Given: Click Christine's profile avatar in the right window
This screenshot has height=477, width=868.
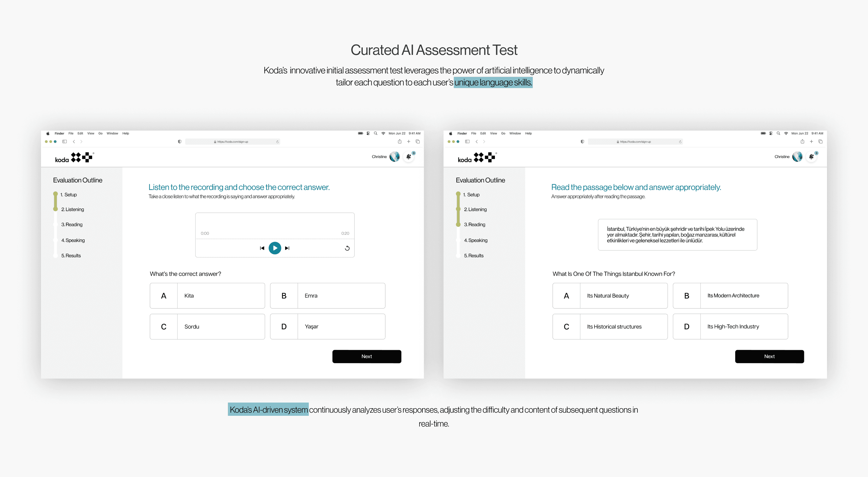Looking at the screenshot, I should coord(797,157).
